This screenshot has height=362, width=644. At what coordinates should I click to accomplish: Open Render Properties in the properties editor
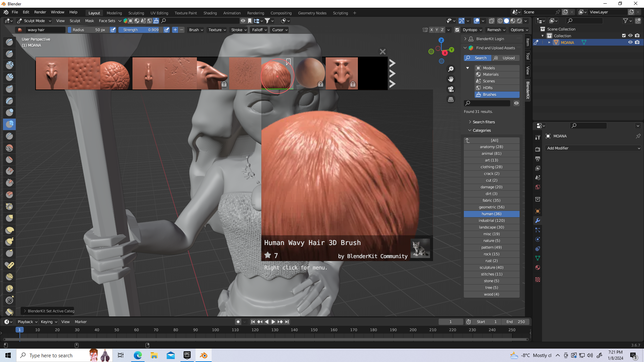(x=538, y=149)
